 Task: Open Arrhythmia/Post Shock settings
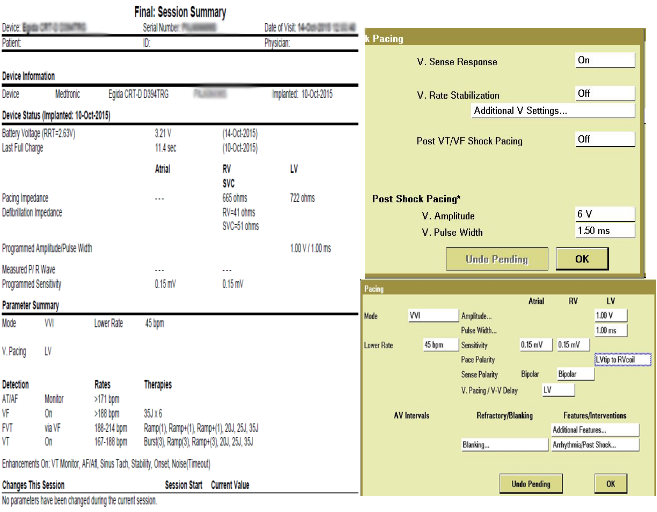[x=595, y=445]
